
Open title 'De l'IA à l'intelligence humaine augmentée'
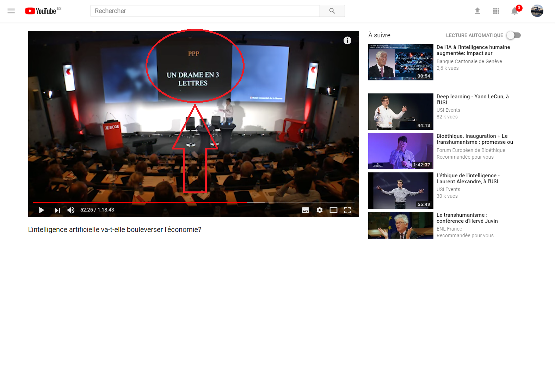tap(473, 50)
